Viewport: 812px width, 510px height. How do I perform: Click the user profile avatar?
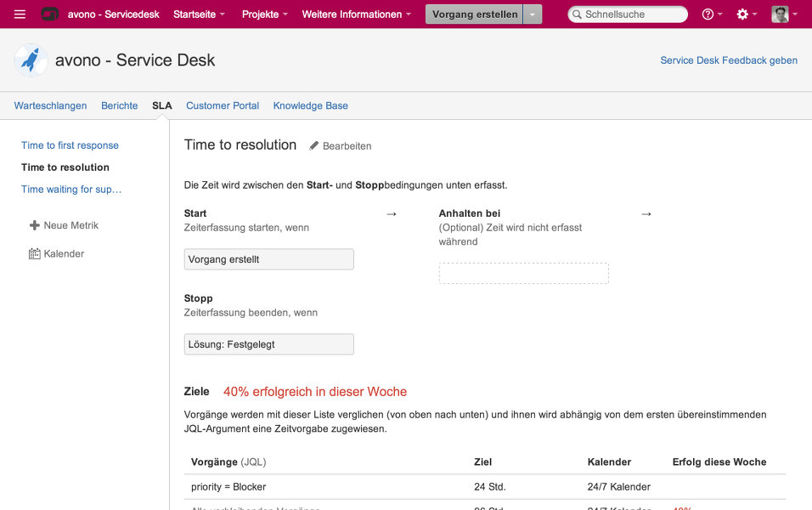click(780, 14)
